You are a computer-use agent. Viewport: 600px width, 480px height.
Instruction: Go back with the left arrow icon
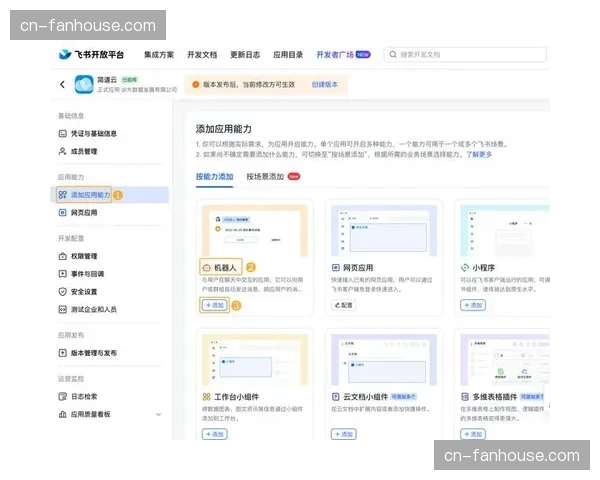coord(62,84)
